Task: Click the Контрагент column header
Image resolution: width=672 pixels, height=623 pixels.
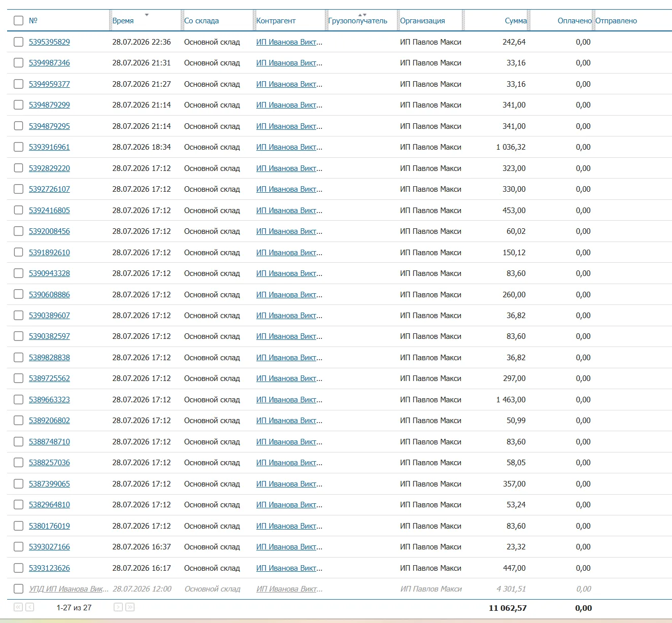Action: 276,21
